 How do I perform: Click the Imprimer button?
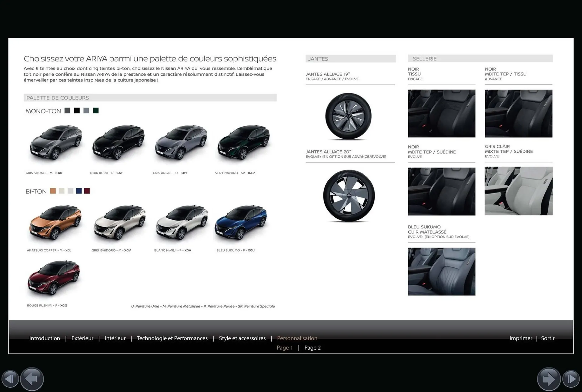(521, 338)
